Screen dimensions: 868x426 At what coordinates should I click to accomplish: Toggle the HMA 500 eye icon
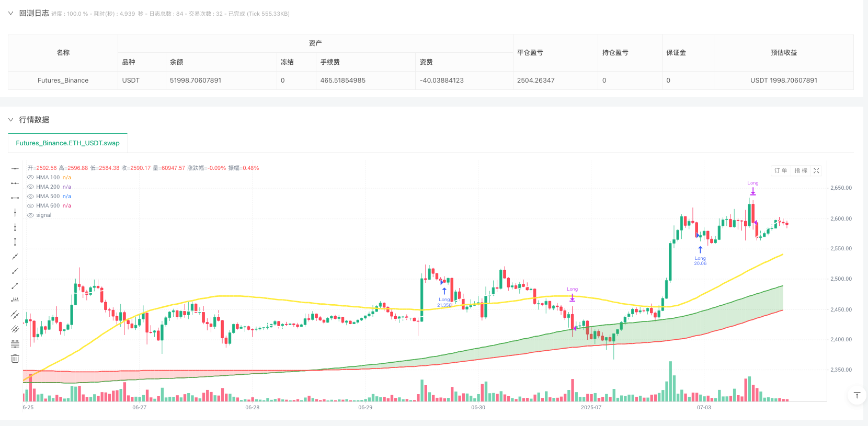pos(30,197)
